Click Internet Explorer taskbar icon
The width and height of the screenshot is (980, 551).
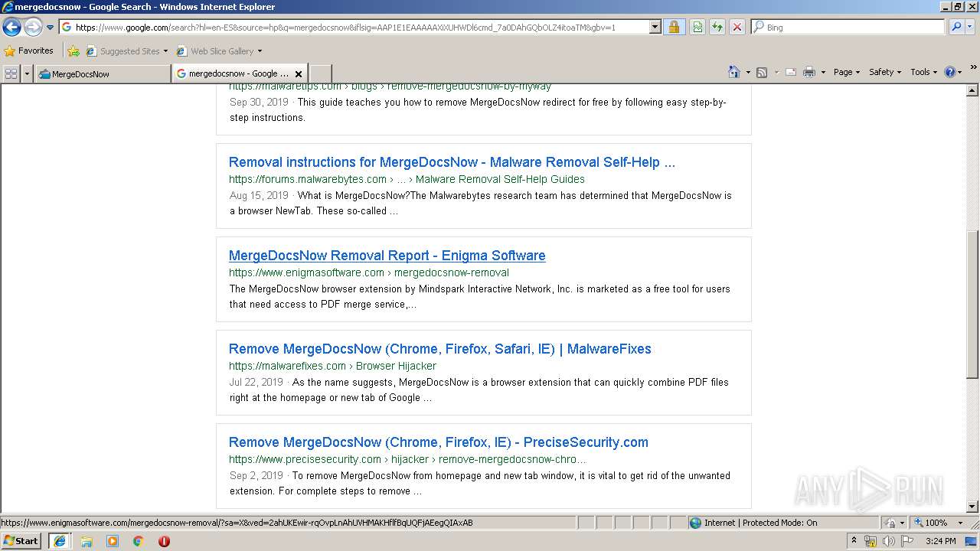tap(60, 541)
